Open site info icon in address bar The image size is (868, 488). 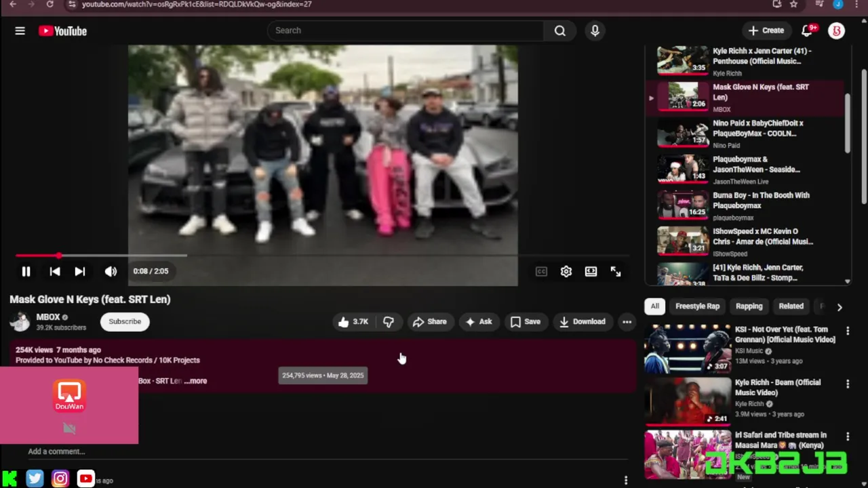point(72,4)
